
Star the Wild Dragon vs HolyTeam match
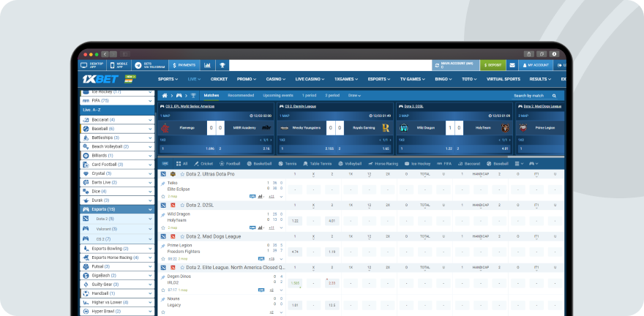(163, 227)
